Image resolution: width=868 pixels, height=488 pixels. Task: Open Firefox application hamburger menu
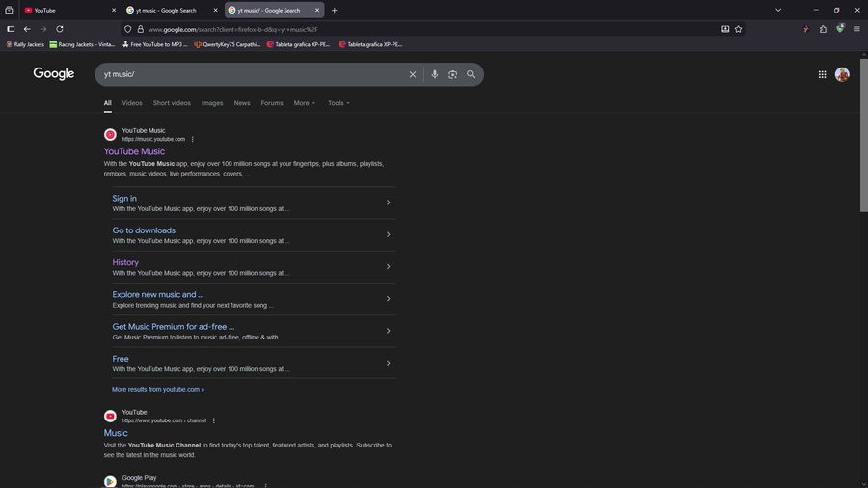(x=857, y=29)
